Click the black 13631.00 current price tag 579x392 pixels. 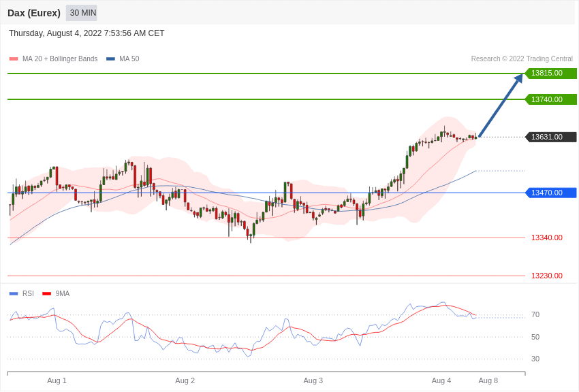(x=550, y=137)
